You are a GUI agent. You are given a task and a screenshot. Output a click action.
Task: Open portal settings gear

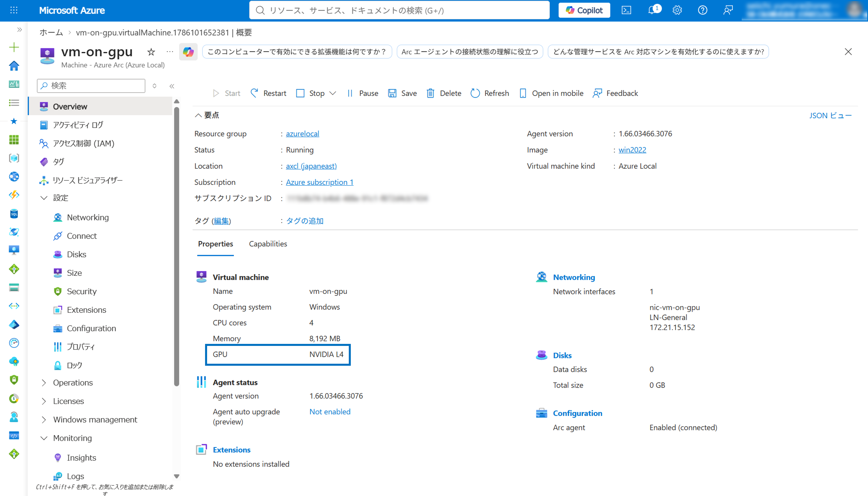[x=677, y=10]
